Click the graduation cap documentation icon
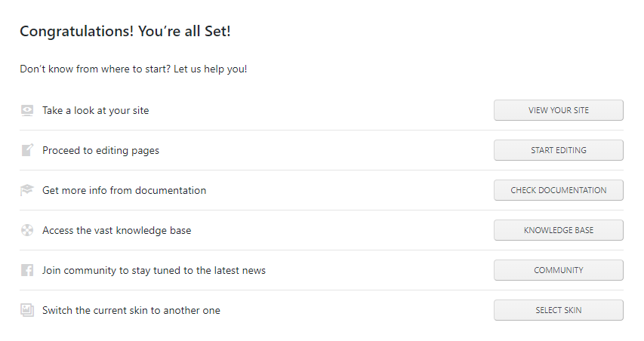The width and height of the screenshot is (644, 341). click(x=27, y=190)
